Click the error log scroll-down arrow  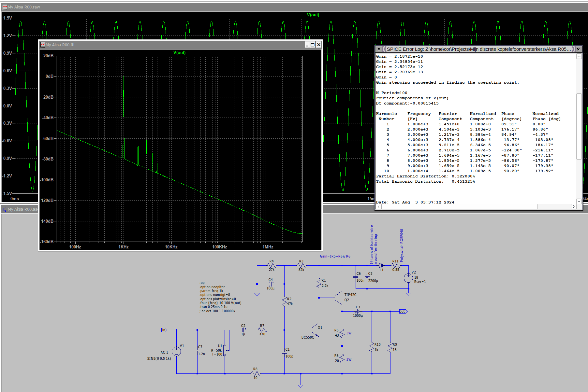tap(579, 201)
